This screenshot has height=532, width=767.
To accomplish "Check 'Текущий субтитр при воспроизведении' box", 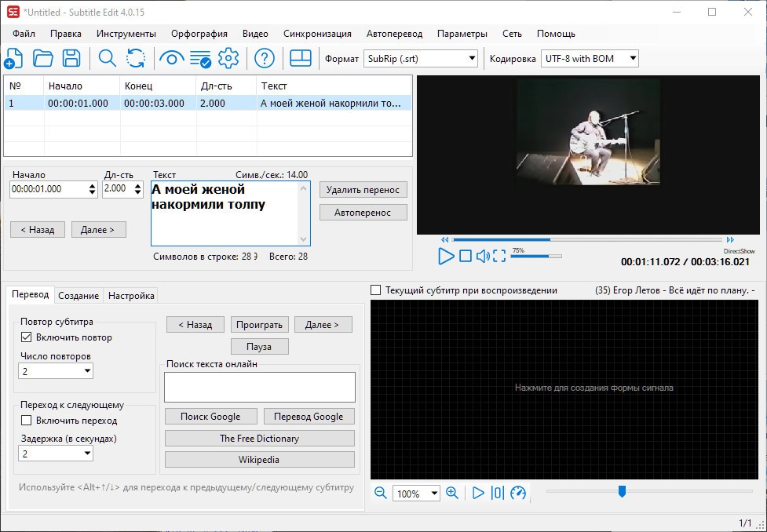I will [376, 290].
